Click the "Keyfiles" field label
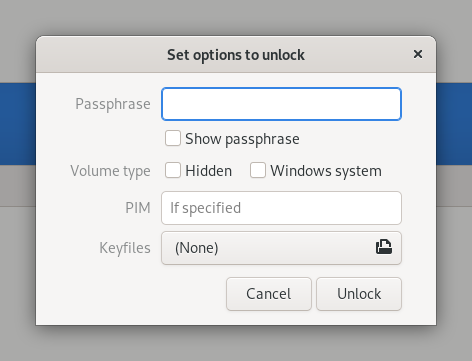The width and height of the screenshot is (472, 361). (125, 248)
